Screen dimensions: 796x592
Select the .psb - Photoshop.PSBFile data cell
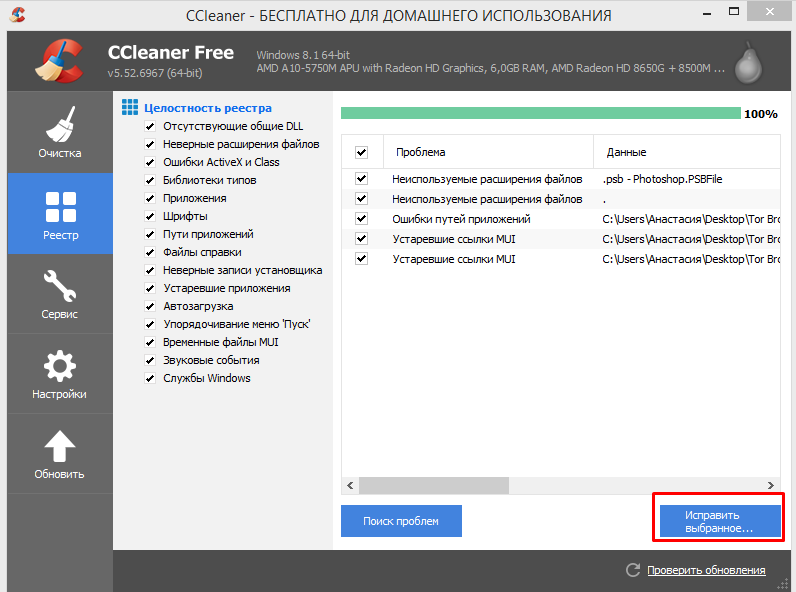tap(662, 179)
